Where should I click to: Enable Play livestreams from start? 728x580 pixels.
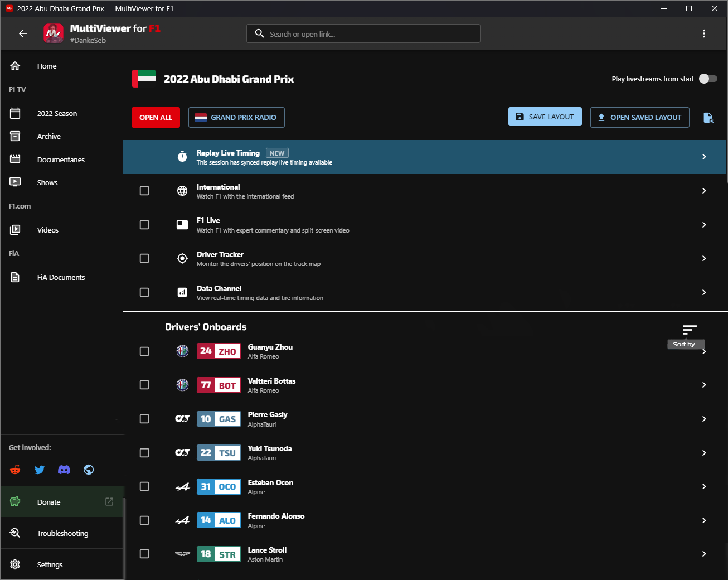[707, 79]
